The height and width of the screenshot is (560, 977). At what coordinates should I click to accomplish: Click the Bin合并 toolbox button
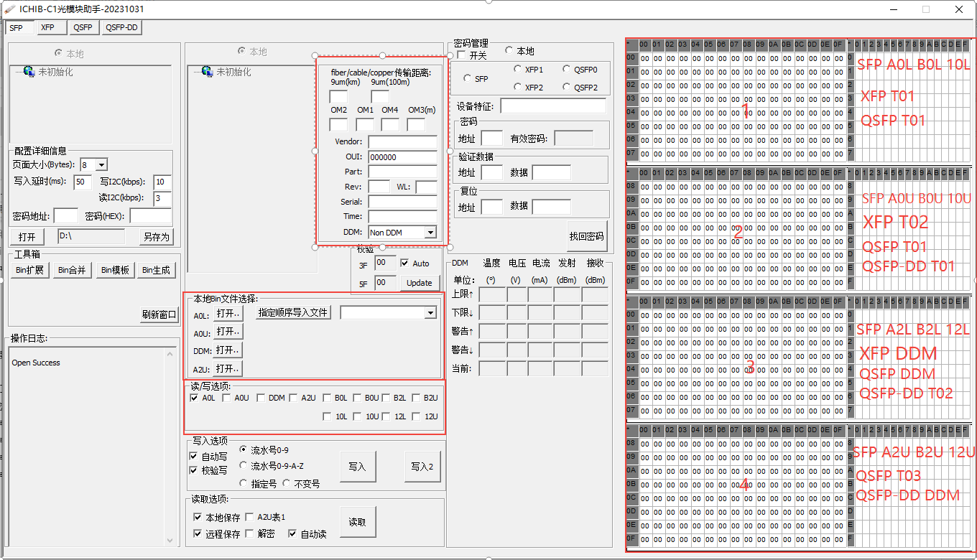tap(72, 270)
